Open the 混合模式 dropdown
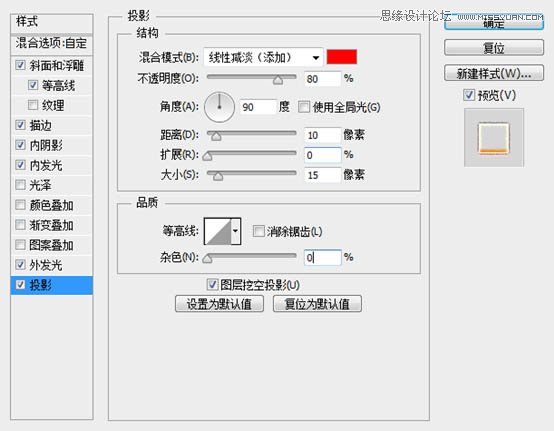The width and height of the screenshot is (554, 431). coord(263,57)
